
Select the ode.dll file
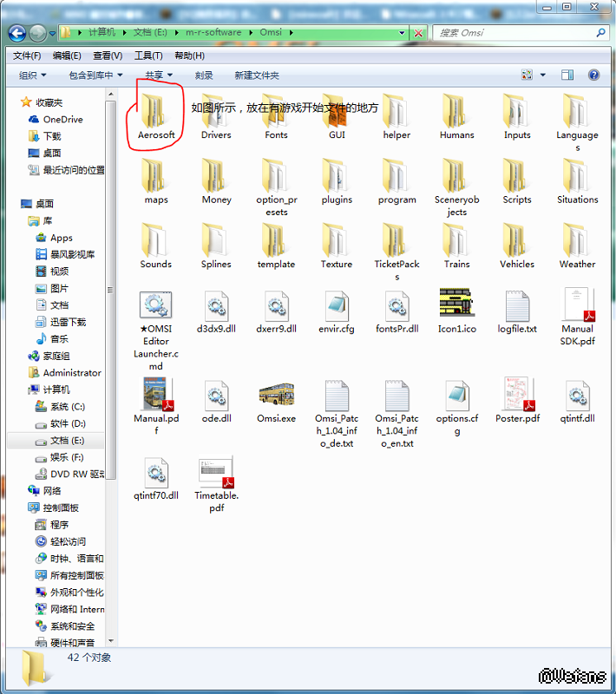tap(216, 401)
